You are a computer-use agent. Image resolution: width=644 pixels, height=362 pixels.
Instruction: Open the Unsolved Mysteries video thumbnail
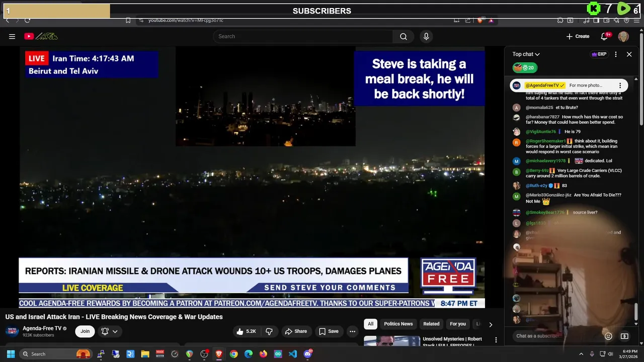(392, 341)
